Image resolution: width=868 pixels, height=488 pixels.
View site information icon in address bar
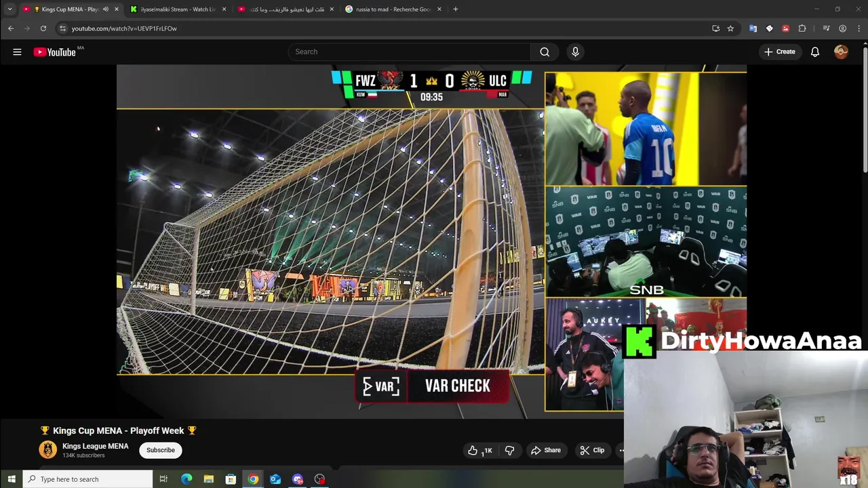click(x=62, y=28)
